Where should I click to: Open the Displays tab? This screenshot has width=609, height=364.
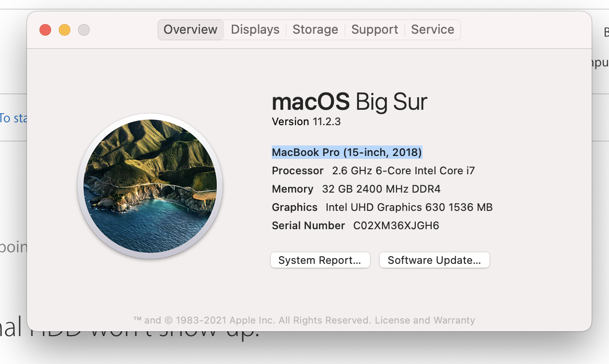pyautogui.click(x=255, y=29)
